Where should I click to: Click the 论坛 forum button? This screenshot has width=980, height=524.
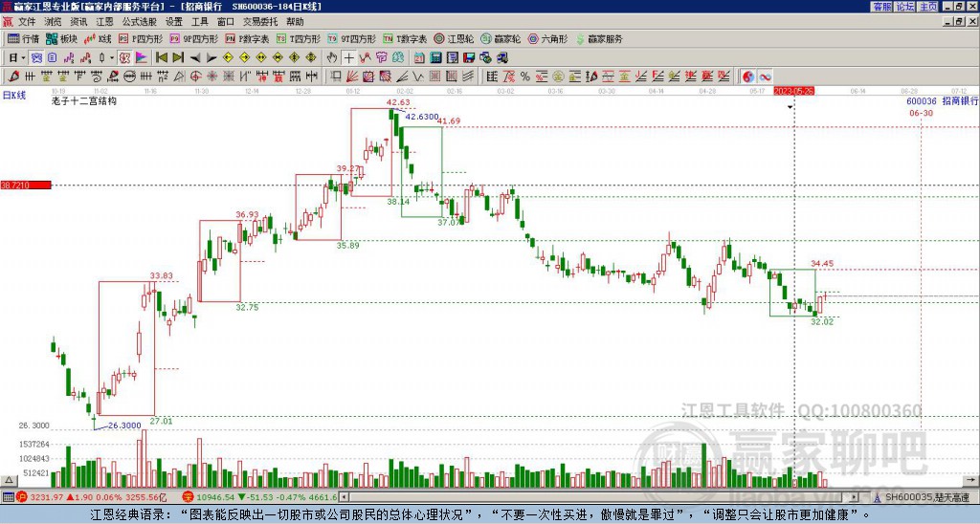(905, 7)
